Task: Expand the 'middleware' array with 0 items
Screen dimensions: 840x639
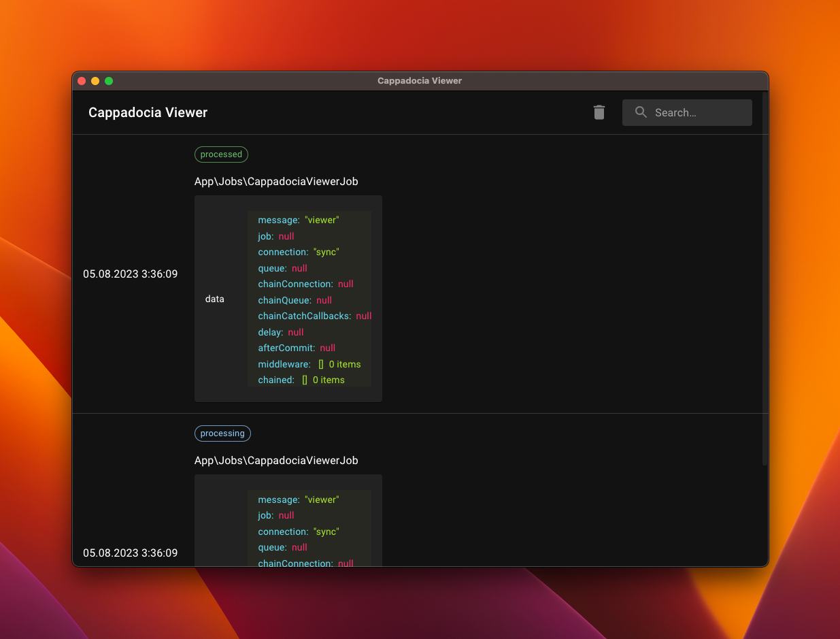Action: (x=309, y=364)
